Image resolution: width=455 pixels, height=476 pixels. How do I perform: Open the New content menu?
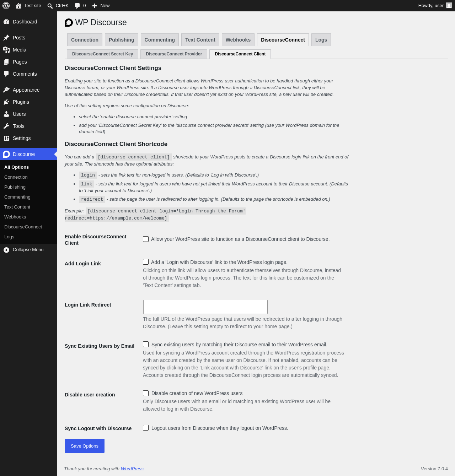coord(101,6)
